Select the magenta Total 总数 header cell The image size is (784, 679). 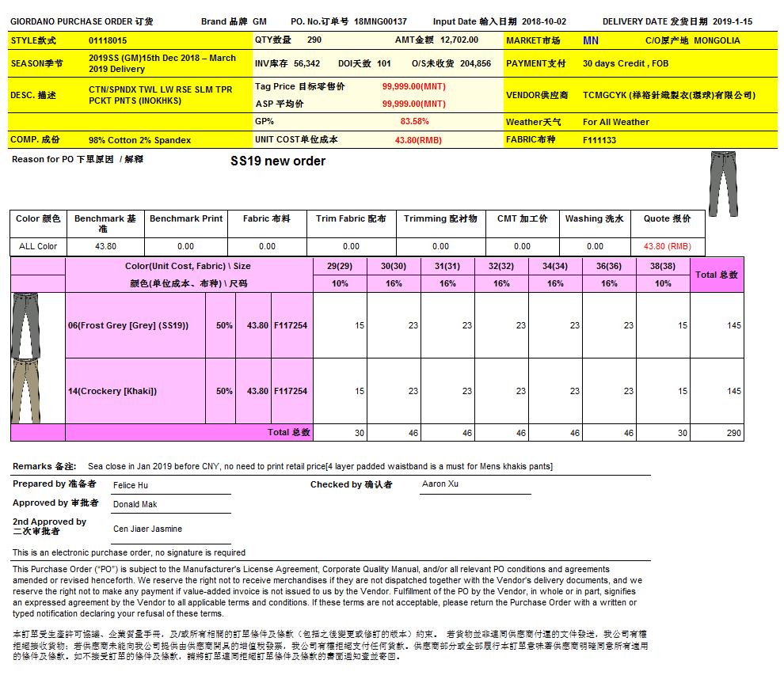717,275
